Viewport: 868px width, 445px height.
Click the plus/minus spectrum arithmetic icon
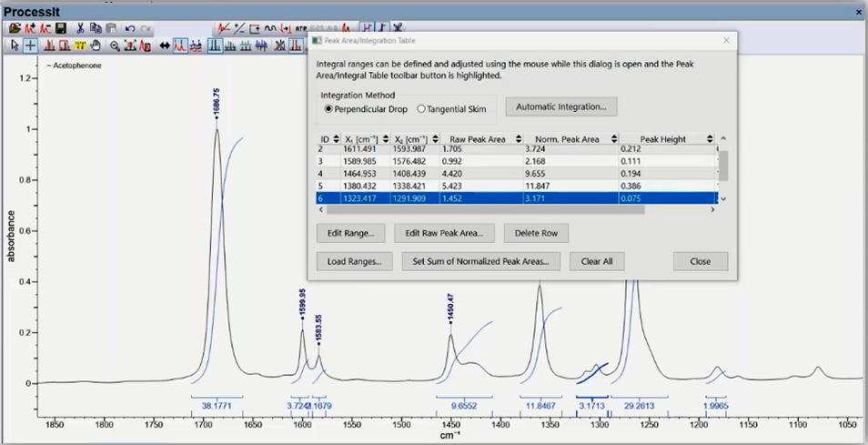point(239,27)
